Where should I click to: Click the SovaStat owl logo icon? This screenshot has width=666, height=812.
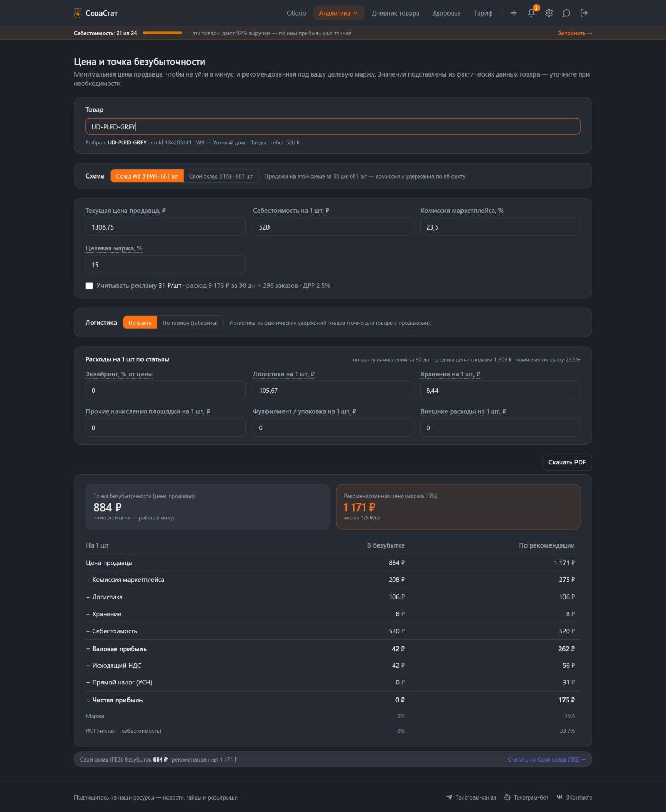(x=78, y=13)
